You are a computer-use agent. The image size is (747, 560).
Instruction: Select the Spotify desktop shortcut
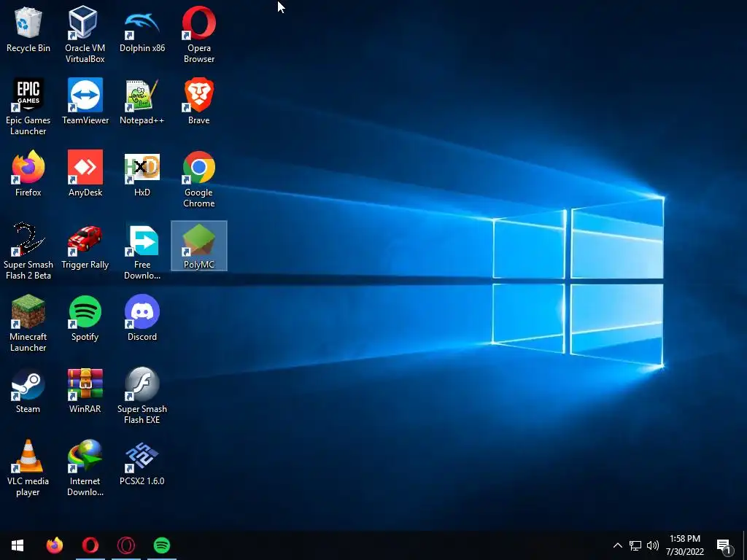pyautogui.click(x=85, y=319)
